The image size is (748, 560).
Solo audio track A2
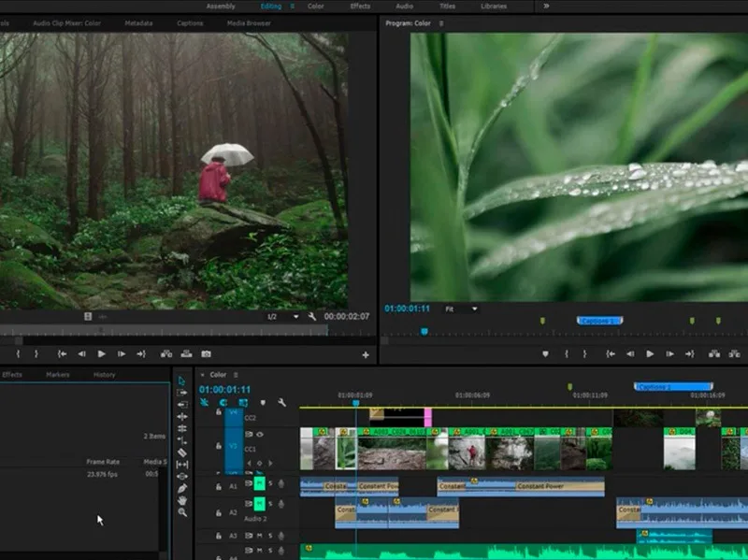pyautogui.click(x=270, y=506)
